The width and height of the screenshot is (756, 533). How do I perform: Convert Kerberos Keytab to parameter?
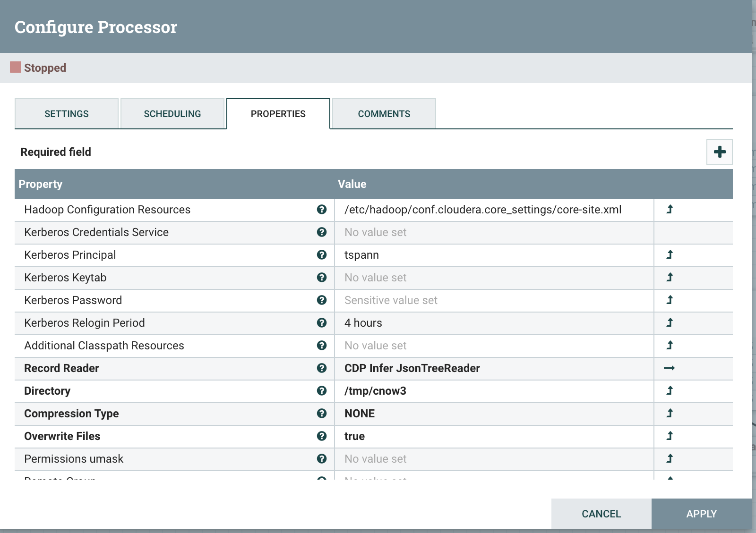point(670,277)
